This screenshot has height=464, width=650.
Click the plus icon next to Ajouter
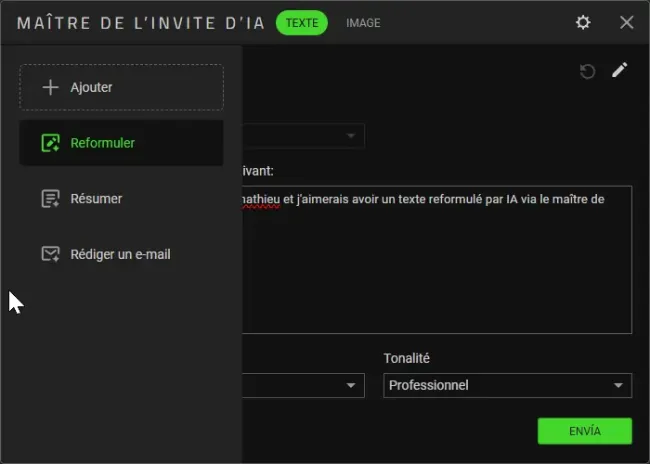51,87
